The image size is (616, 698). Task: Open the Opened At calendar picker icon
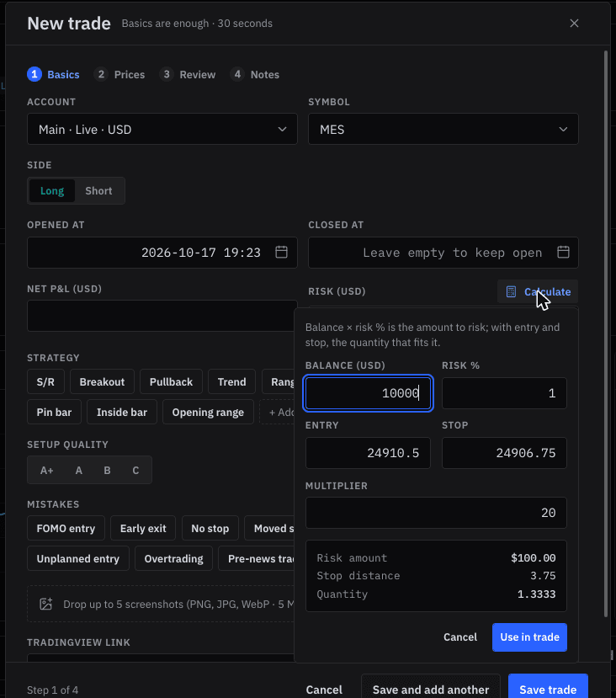[281, 252]
